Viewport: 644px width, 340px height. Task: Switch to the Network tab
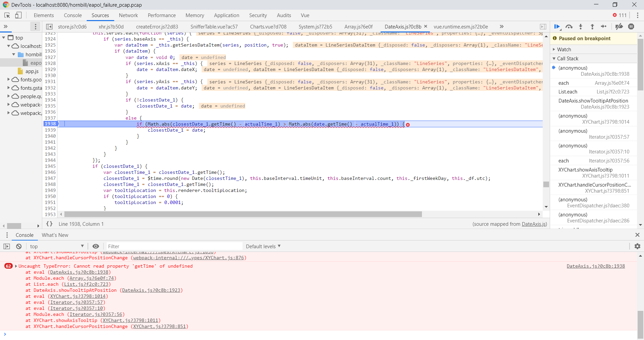(128, 15)
